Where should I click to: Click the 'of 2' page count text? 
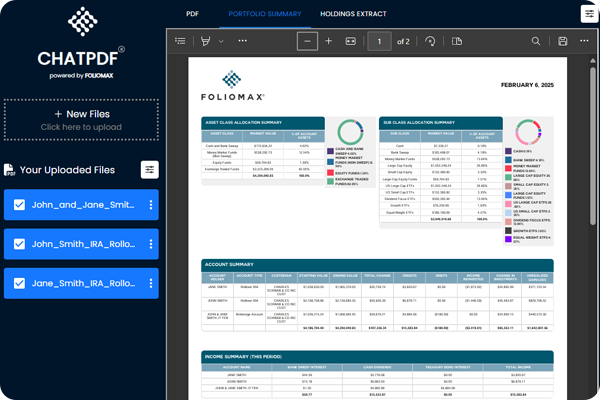coord(403,41)
